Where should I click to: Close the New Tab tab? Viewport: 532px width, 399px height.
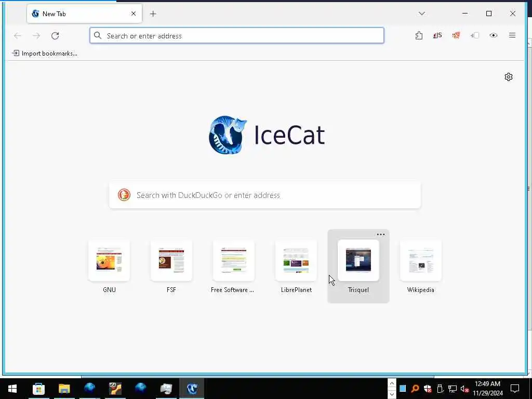point(134,14)
